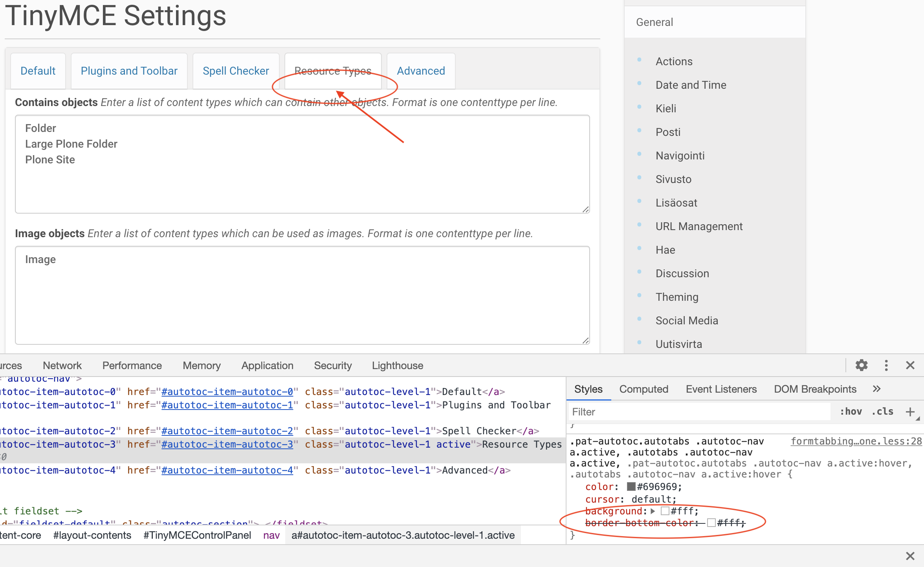Click inside the Image objects textarea
The height and width of the screenshot is (567, 924).
coord(302,295)
